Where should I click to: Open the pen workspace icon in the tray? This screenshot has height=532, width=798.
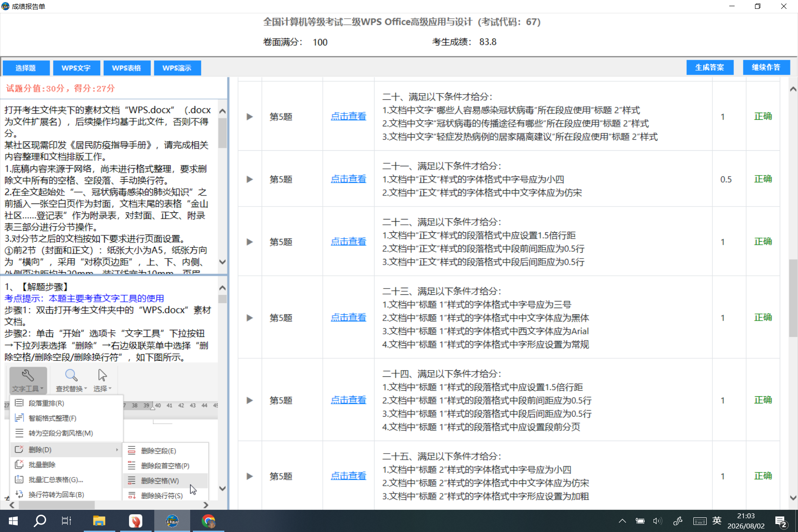[x=678, y=521]
